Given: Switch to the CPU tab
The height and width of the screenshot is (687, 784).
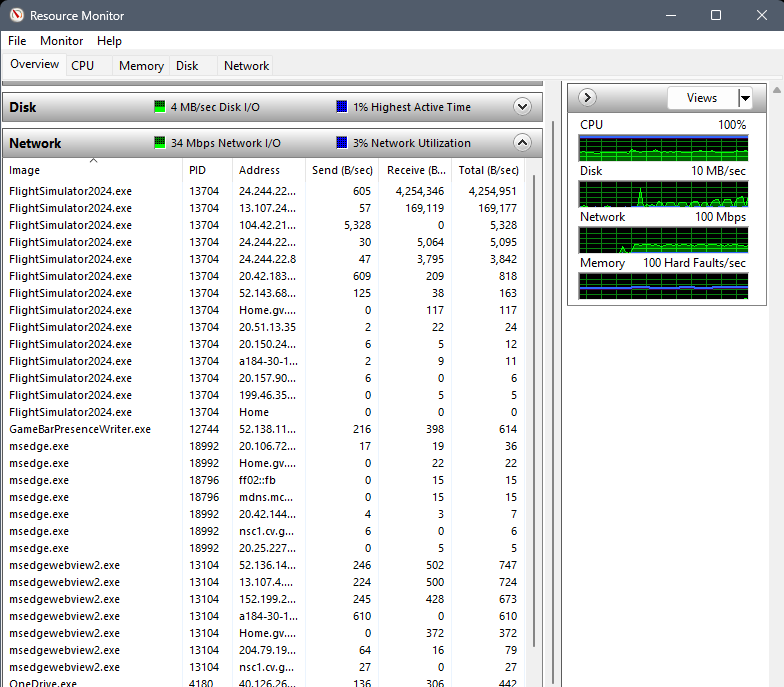Looking at the screenshot, I should tap(83, 66).
